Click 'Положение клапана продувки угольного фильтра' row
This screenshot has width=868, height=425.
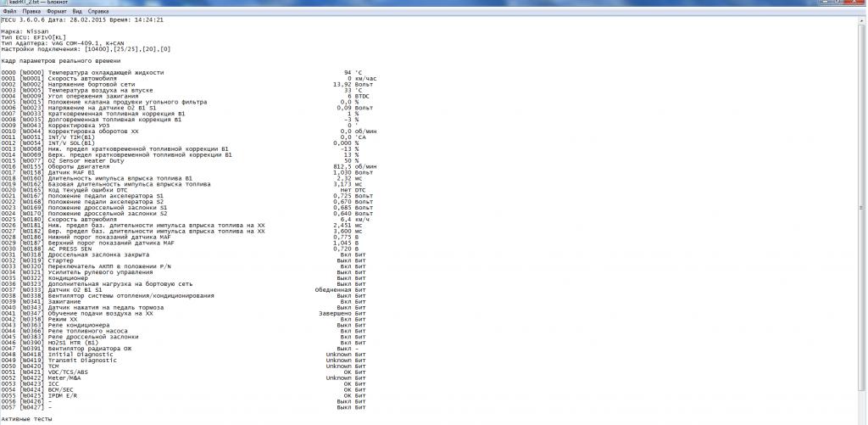tap(189, 102)
